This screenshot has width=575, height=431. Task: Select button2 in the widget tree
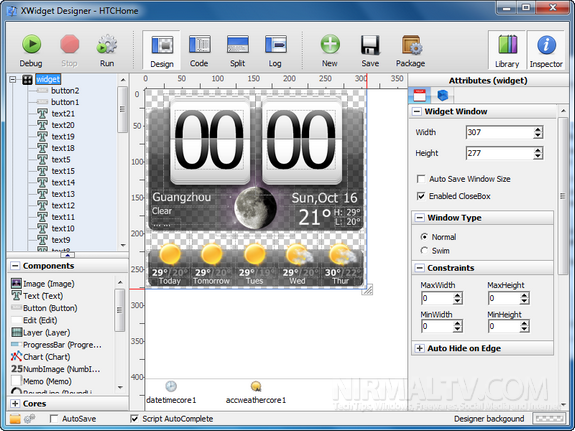click(x=65, y=91)
